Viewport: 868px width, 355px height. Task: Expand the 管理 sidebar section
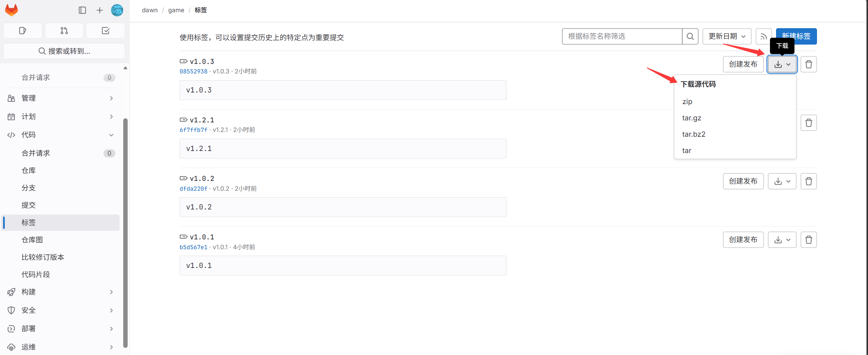point(61,98)
